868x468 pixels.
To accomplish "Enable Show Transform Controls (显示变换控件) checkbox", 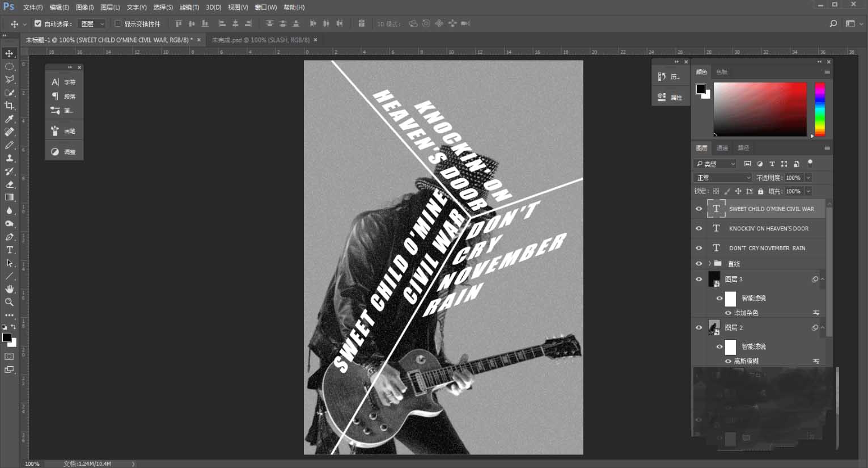I will pyautogui.click(x=118, y=23).
